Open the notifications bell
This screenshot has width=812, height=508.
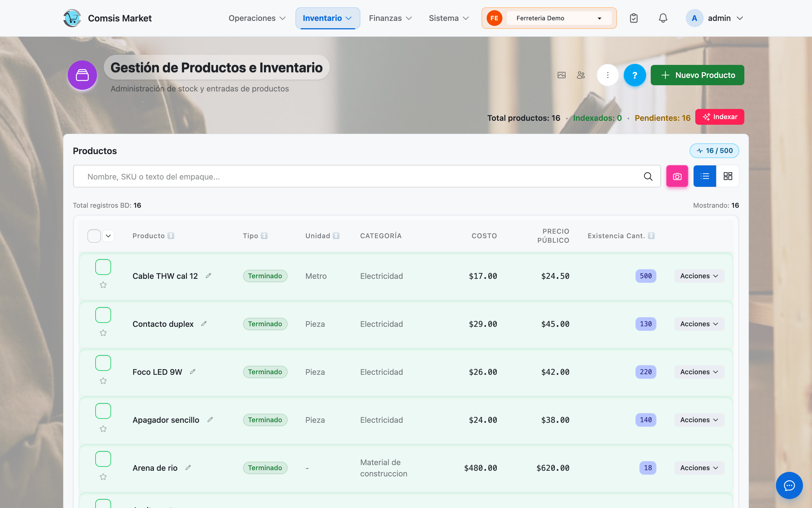(x=663, y=18)
